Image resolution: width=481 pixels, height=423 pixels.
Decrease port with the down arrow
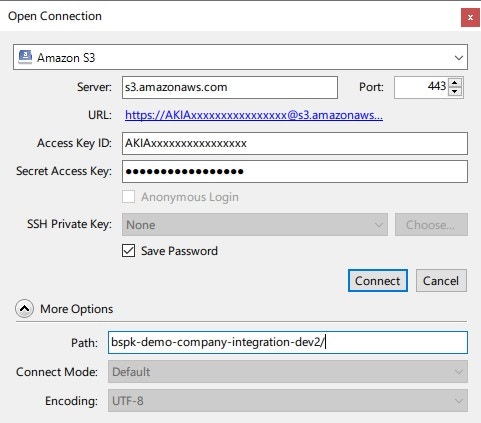(x=455, y=92)
